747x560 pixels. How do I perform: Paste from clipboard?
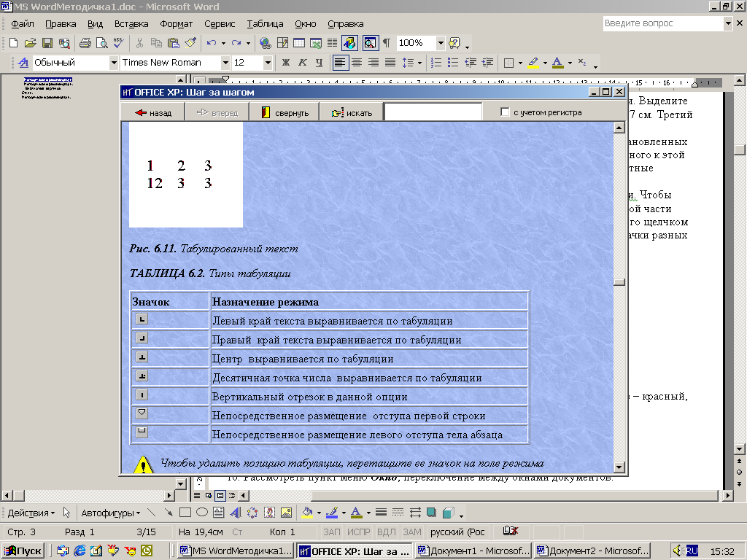point(174,43)
